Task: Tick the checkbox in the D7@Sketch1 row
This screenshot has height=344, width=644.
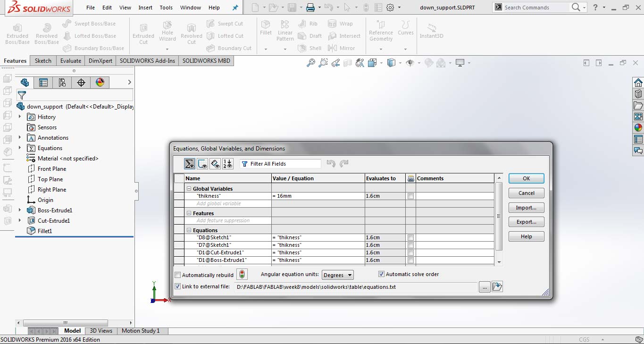Action: [410, 245]
